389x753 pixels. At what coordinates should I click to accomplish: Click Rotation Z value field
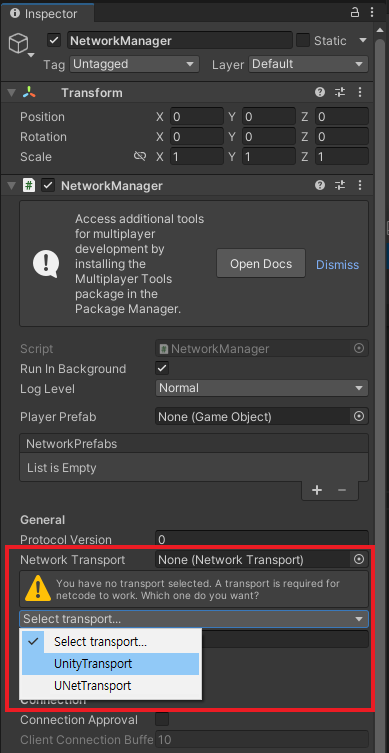tap(341, 137)
